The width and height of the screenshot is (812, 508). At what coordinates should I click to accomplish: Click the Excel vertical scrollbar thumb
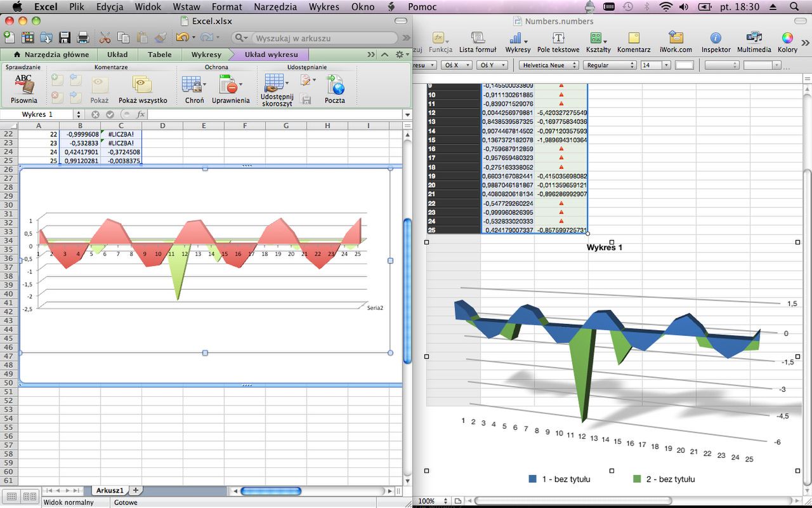[407, 290]
